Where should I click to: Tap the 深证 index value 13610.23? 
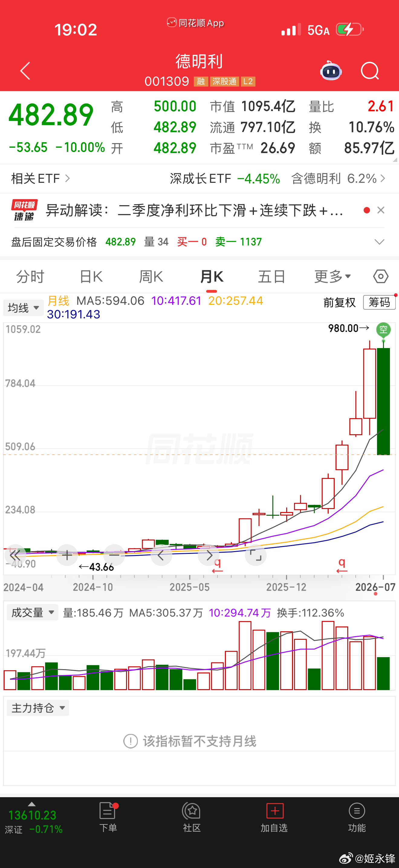(x=32, y=815)
